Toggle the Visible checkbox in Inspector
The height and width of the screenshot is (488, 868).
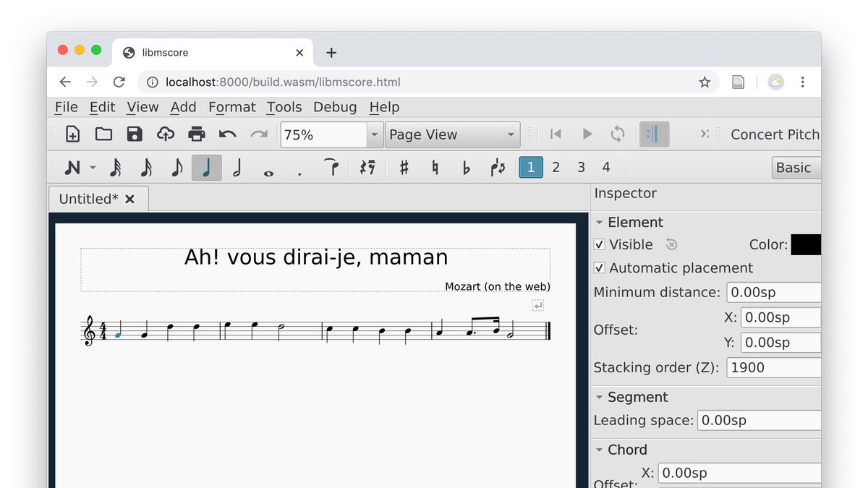coord(599,244)
